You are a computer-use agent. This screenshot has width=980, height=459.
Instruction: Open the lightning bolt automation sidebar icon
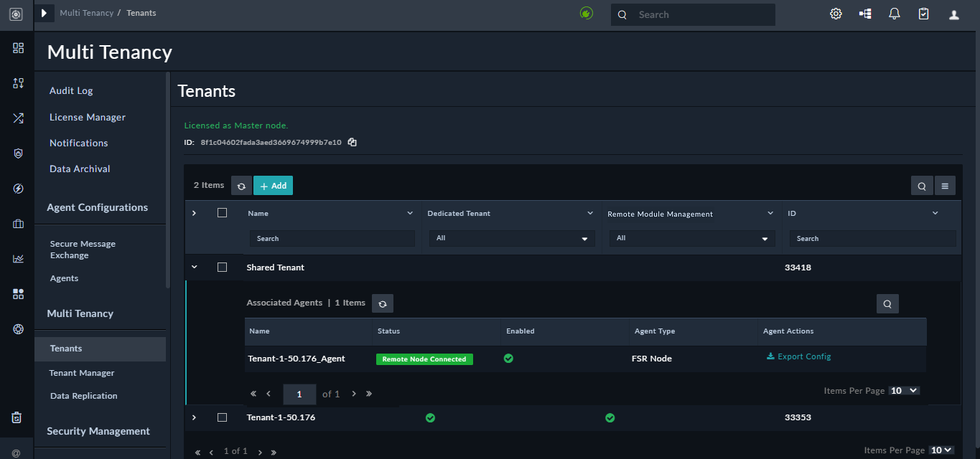point(18,189)
